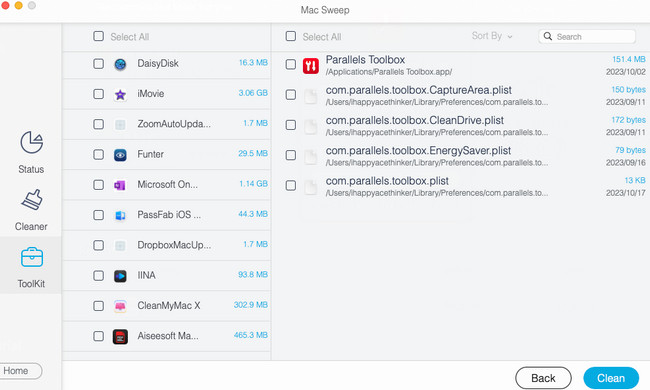Screen dimensions: 650x390
Task: Click the Microsoft On... 1.14 GB size
Action: pyautogui.click(x=253, y=184)
